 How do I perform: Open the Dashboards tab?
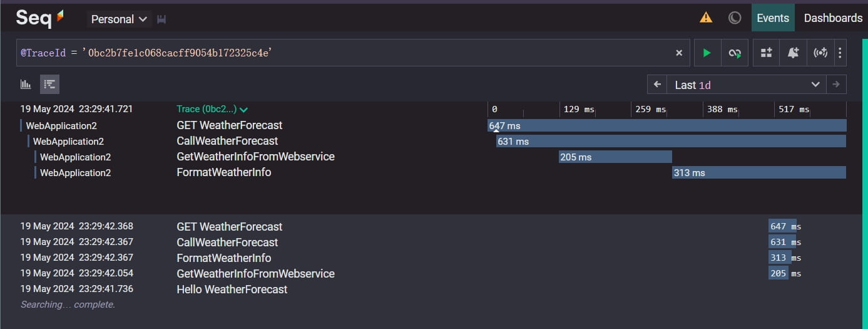coord(833,18)
